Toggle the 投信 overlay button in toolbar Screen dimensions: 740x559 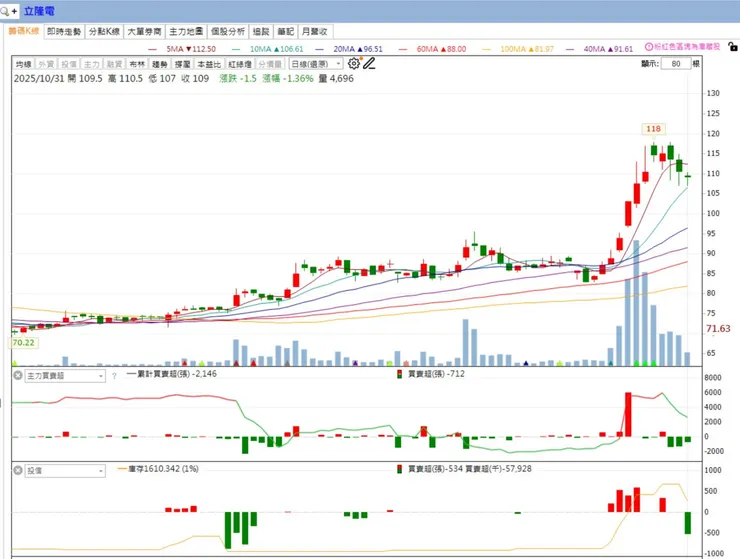click(x=69, y=64)
